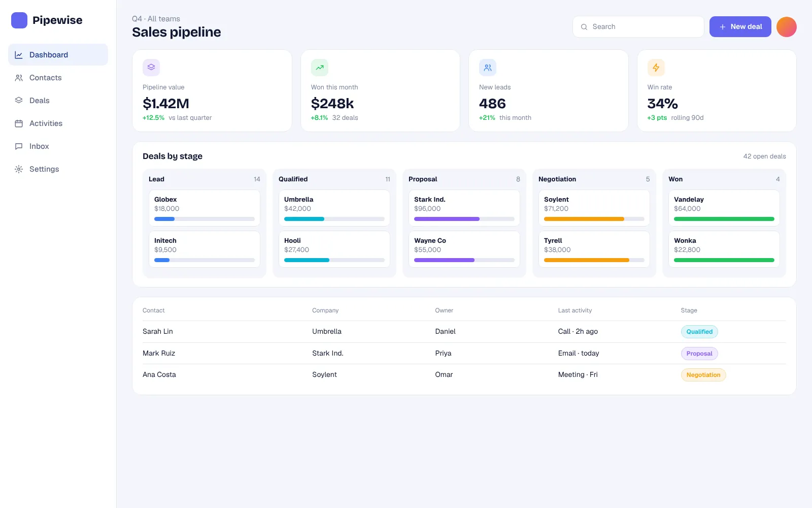This screenshot has width=812, height=508.
Task: Select the Sarah Lin contact name
Action: coord(158,332)
